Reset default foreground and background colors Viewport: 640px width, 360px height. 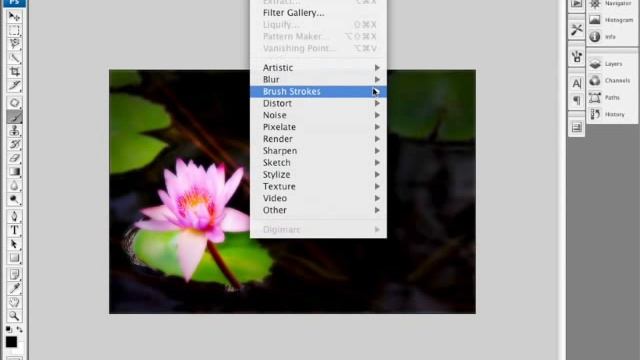point(9,329)
